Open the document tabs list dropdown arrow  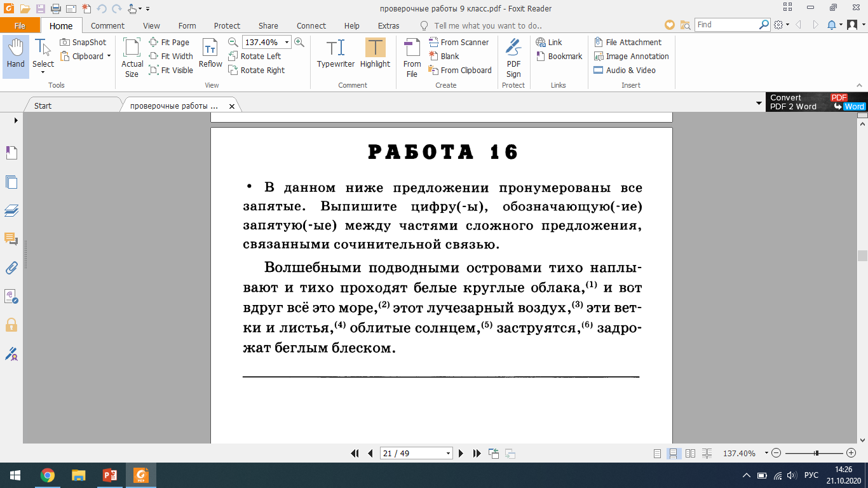(x=759, y=103)
